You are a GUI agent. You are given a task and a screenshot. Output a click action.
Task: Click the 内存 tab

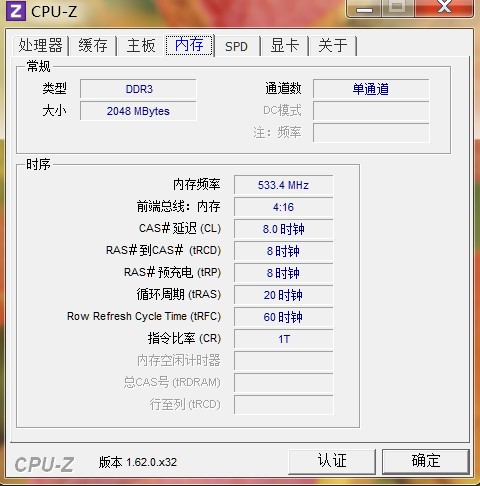click(x=189, y=45)
